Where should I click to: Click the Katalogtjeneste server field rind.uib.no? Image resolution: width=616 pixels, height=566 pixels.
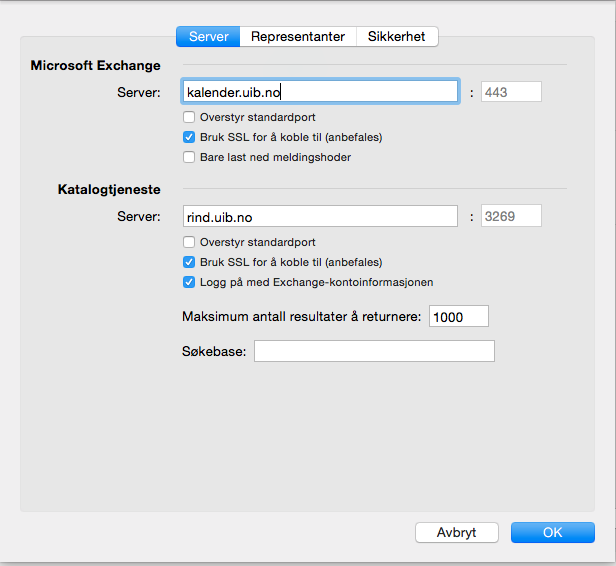pyautogui.click(x=320, y=216)
